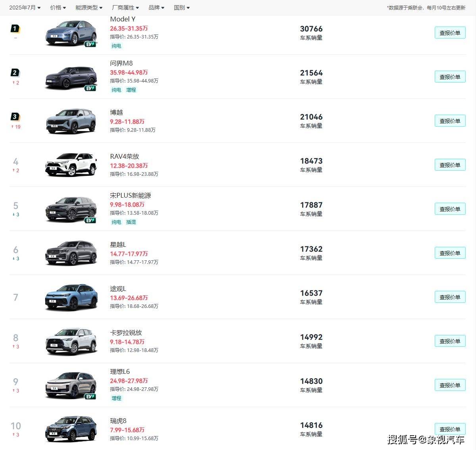Click the rank 3 badge icon
This screenshot has width=476, height=450.
15,117
